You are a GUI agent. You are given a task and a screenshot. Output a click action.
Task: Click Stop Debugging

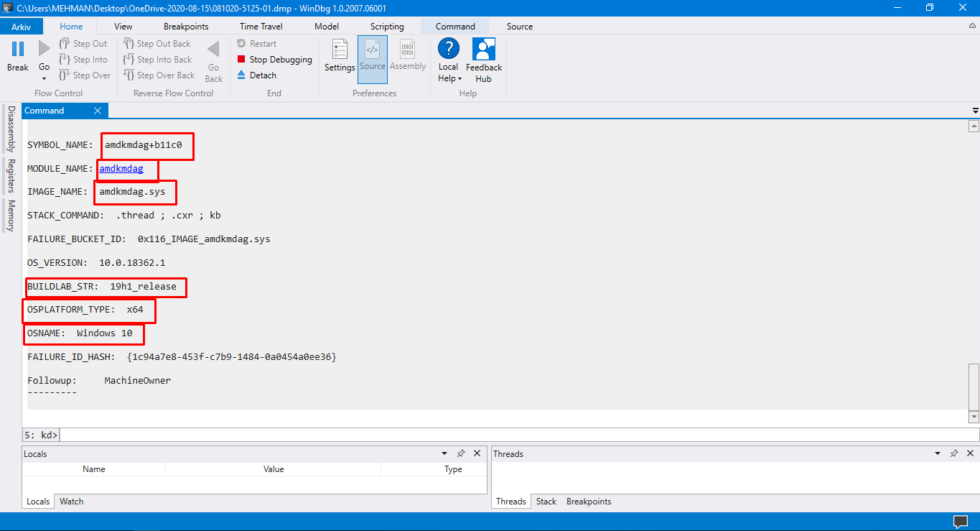click(274, 60)
